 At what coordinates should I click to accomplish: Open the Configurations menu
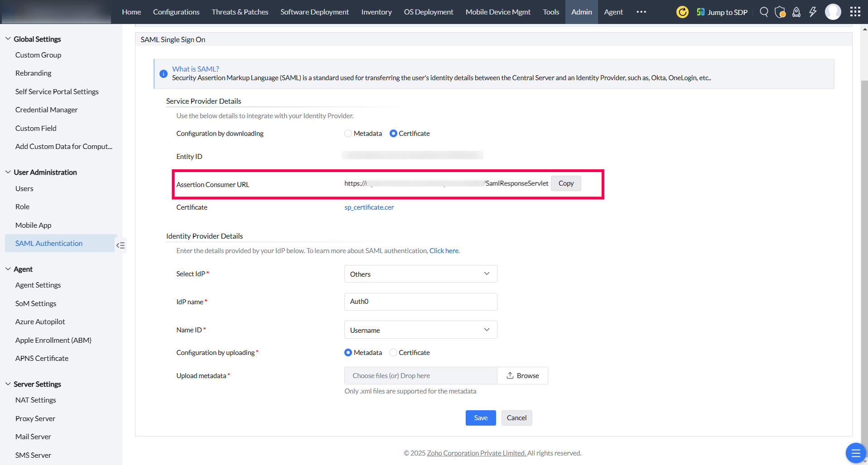click(x=176, y=12)
